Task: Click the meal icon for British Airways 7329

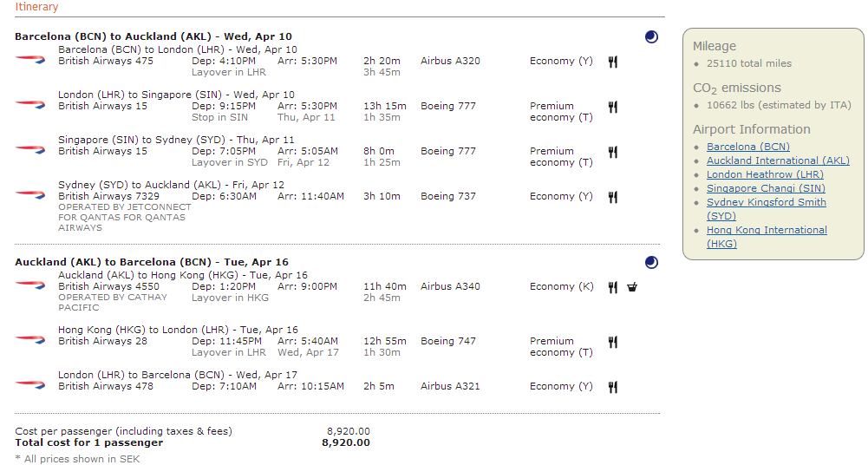Action: pos(613,197)
